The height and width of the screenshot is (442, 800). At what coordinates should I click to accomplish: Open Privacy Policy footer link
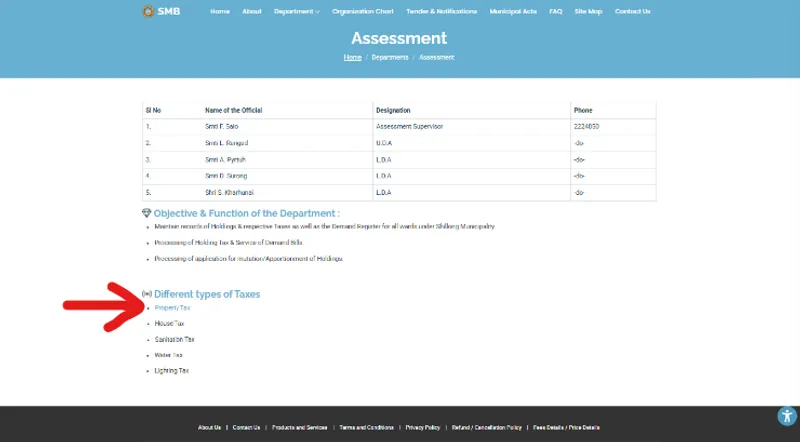(422, 428)
